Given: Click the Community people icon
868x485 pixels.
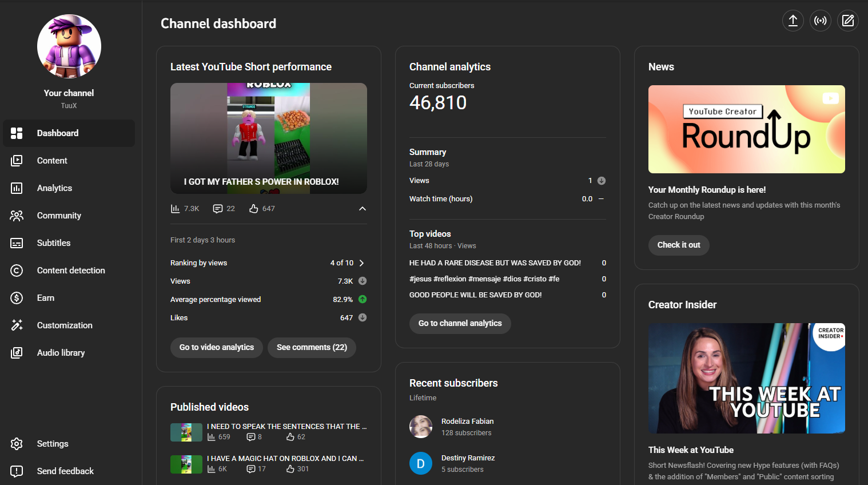Looking at the screenshot, I should coord(17,216).
